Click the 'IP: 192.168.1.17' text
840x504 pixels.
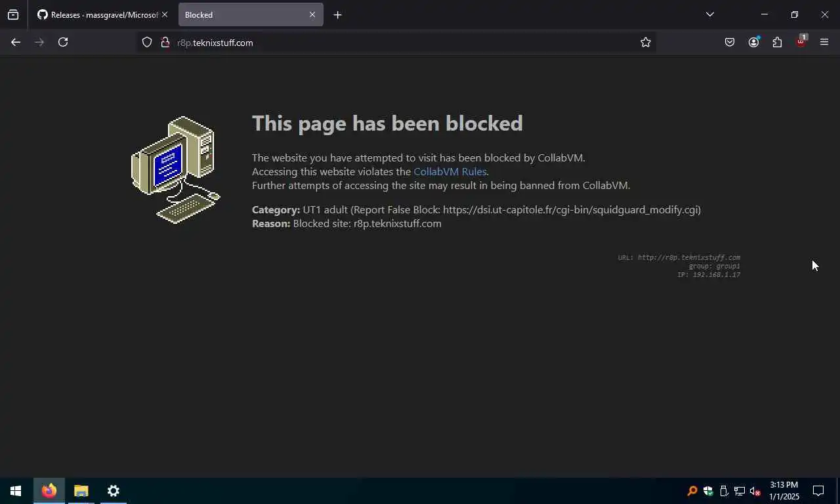708,274
